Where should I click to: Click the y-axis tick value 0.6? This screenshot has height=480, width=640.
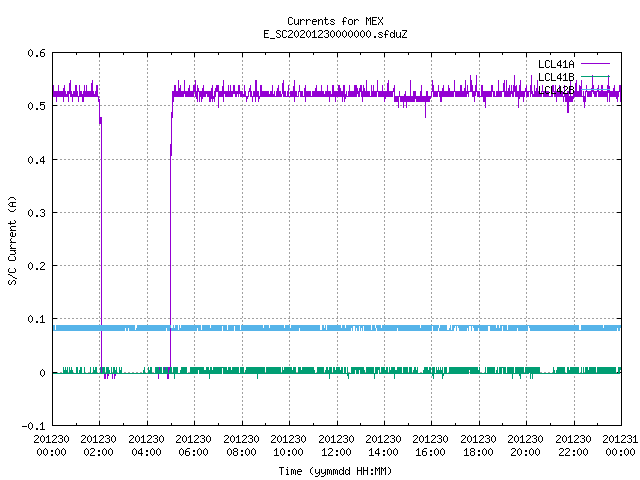(36, 53)
